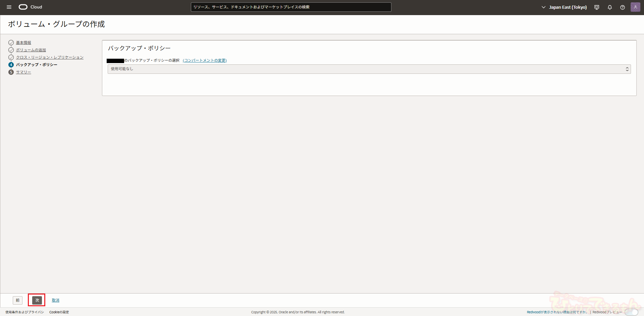Click the resource search field

(291, 7)
